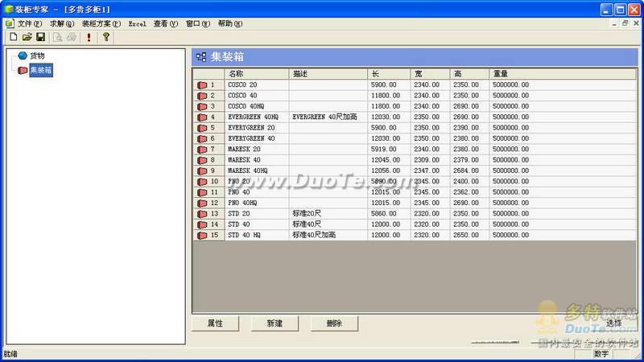Open a file with the folder icon

pos(27,37)
